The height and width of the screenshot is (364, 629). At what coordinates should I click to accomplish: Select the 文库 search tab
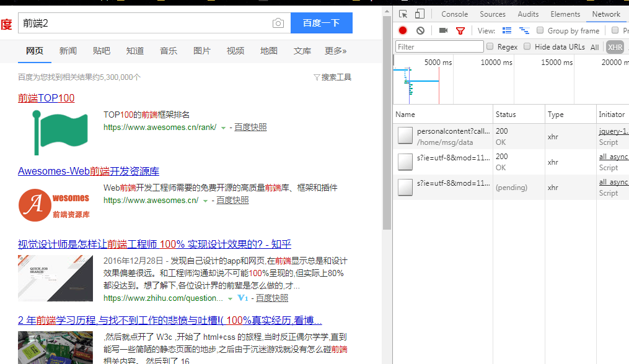(302, 51)
